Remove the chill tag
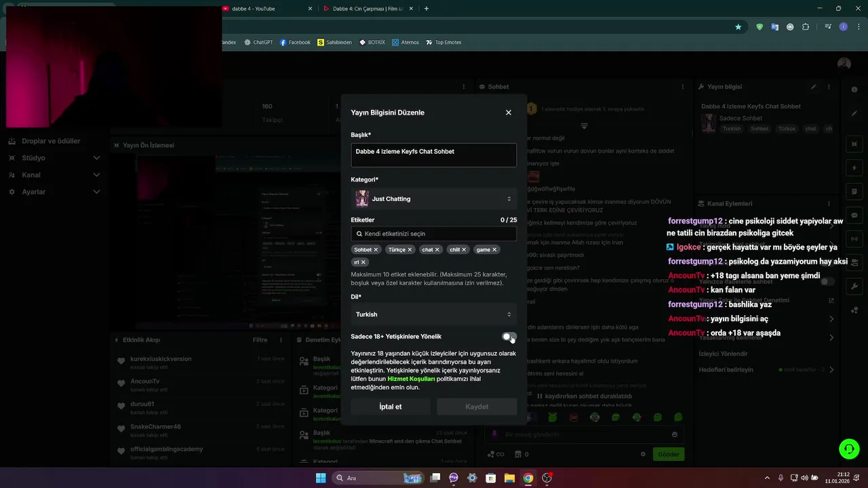The height and width of the screenshot is (488, 868). (x=464, y=249)
